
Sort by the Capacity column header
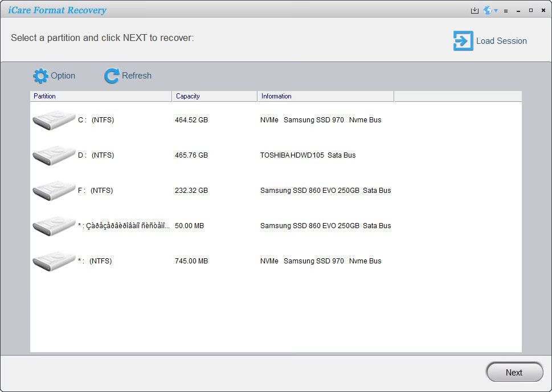coord(214,96)
